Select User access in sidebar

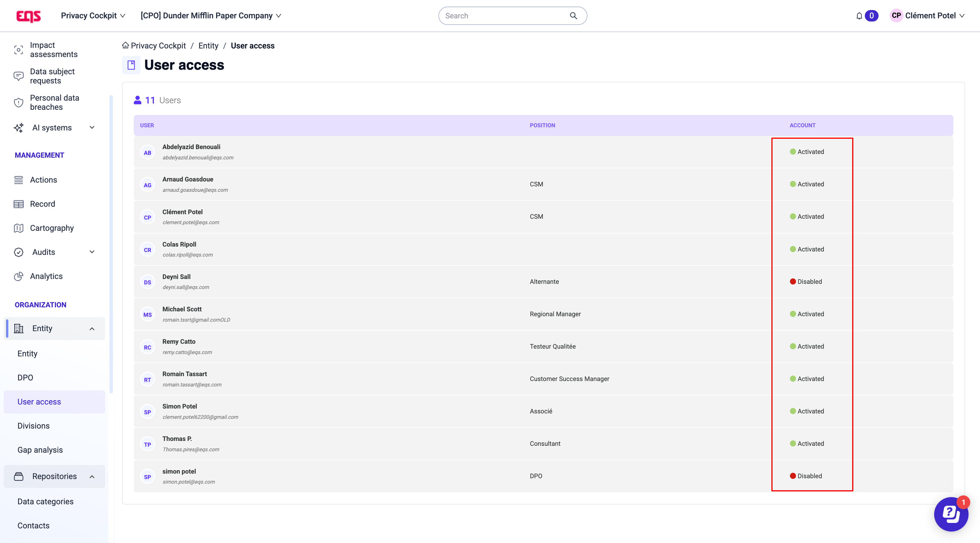[x=54, y=402]
